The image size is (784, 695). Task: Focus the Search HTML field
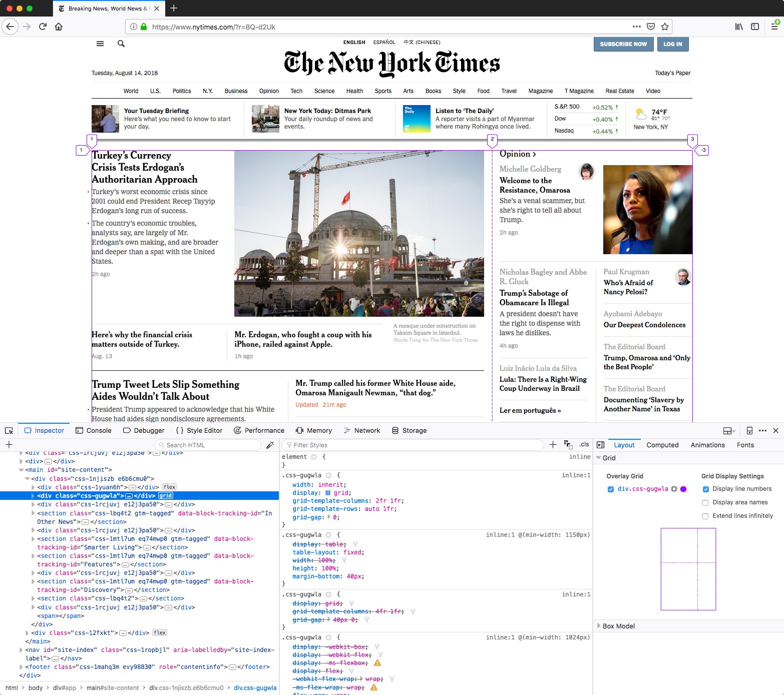tap(208, 445)
